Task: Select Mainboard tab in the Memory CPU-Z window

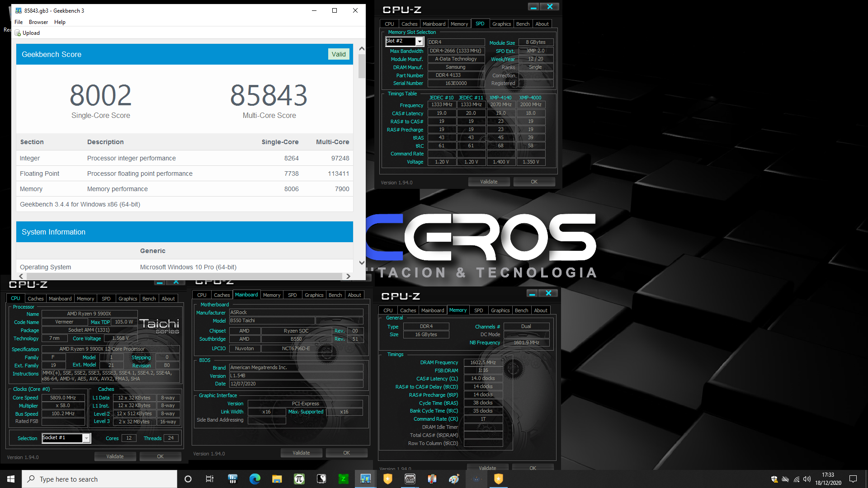Action: [x=433, y=310]
